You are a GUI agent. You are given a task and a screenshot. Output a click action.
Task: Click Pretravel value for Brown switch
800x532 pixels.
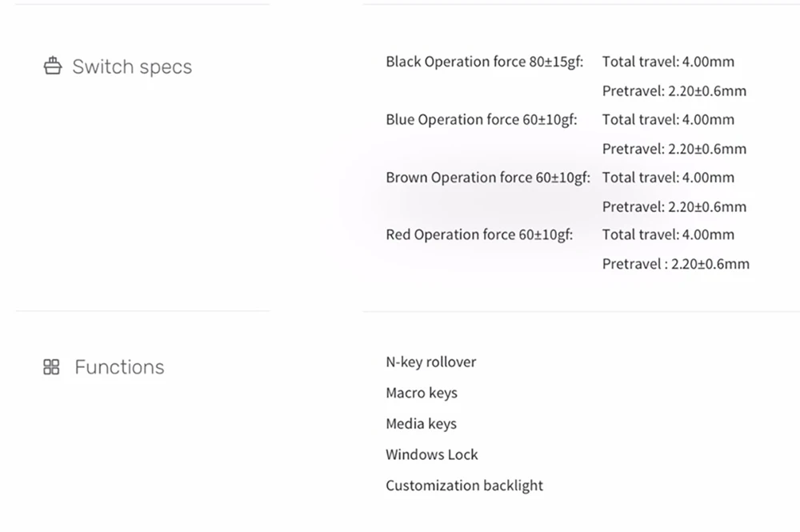[674, 206]
